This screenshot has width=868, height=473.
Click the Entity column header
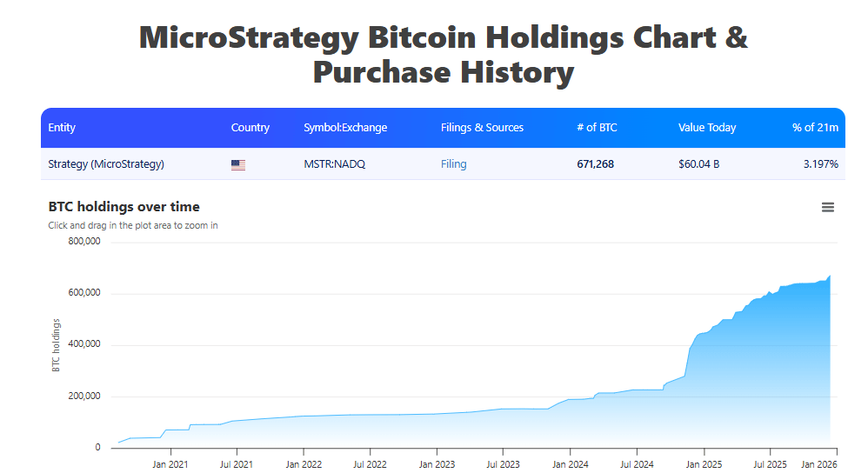pos(62,128)
